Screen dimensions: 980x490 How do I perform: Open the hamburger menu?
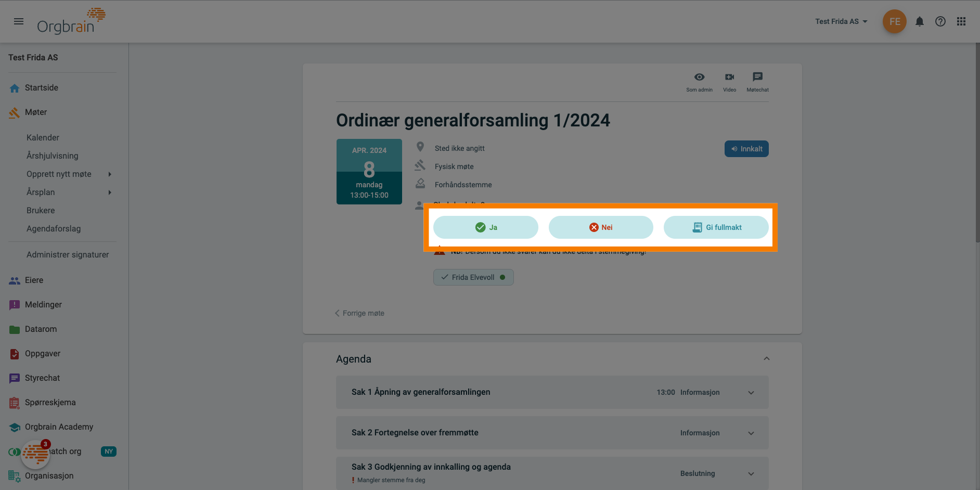(19, 21)
